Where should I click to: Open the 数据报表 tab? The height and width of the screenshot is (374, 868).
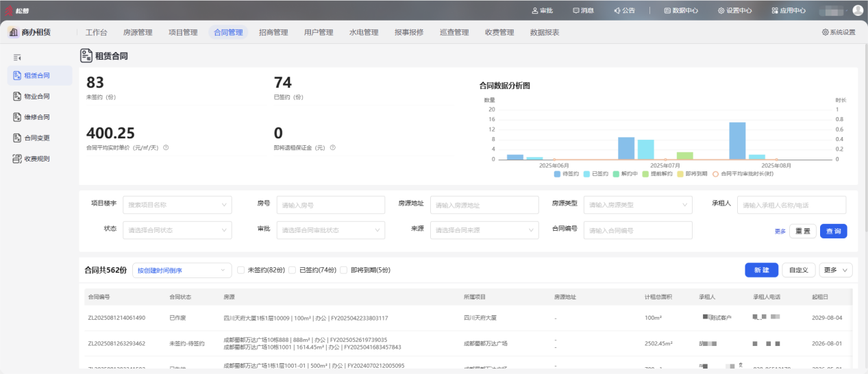tap(545, 32)
